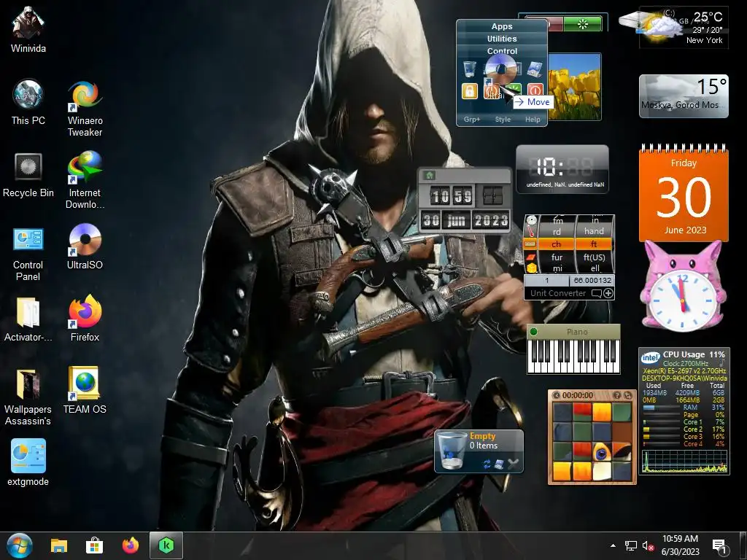Click the computer icon in Recycle Bin gadget
Image resolution: width=747 pixels, height=560 pixels.
[499, 464]
